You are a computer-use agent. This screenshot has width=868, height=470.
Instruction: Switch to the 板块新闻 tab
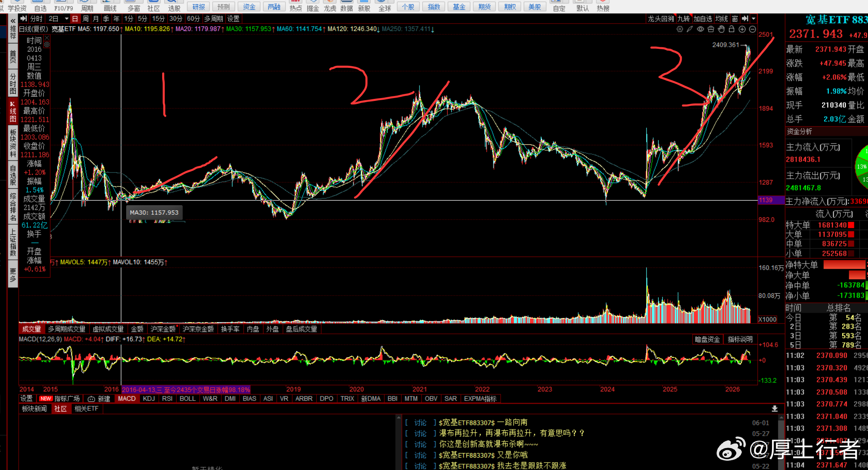coord(34,409)
